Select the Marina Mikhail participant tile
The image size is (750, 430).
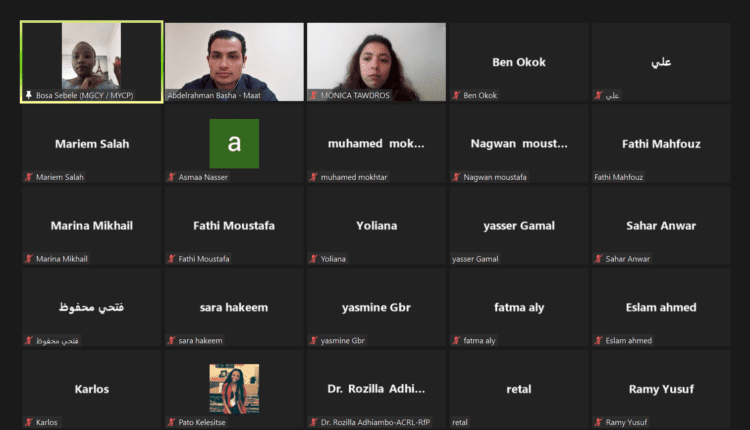91,225
